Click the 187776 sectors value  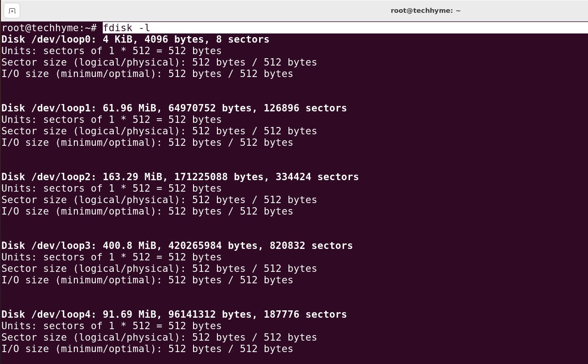coord(305,314)
